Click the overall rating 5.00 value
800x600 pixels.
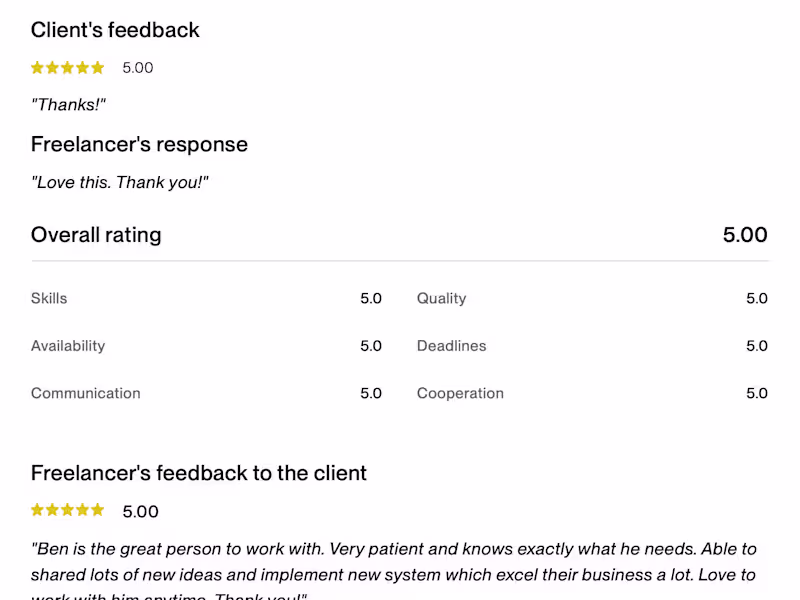pyautogui.click(x=745, y=235)
